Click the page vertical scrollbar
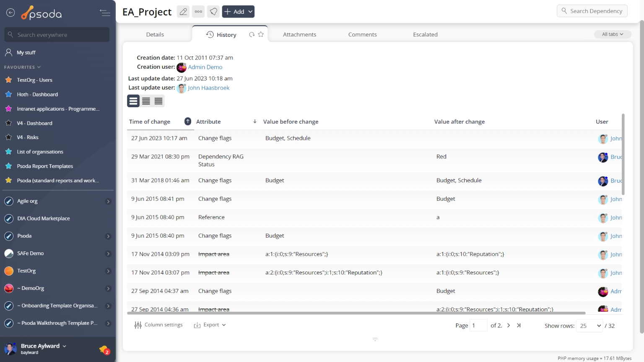 click(x=641, y=176)
